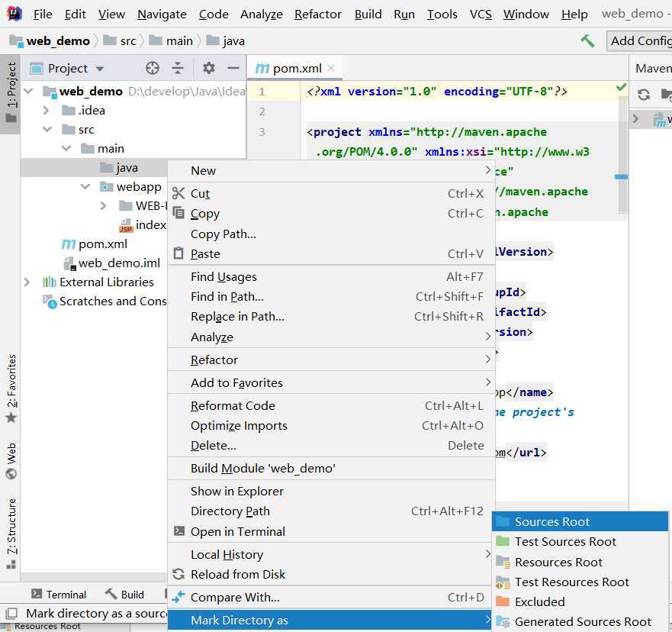This screenshot has height=632, width=672.
Task: Click the IntelliJ IDEA application logo icon
Action: pos(14,14)
